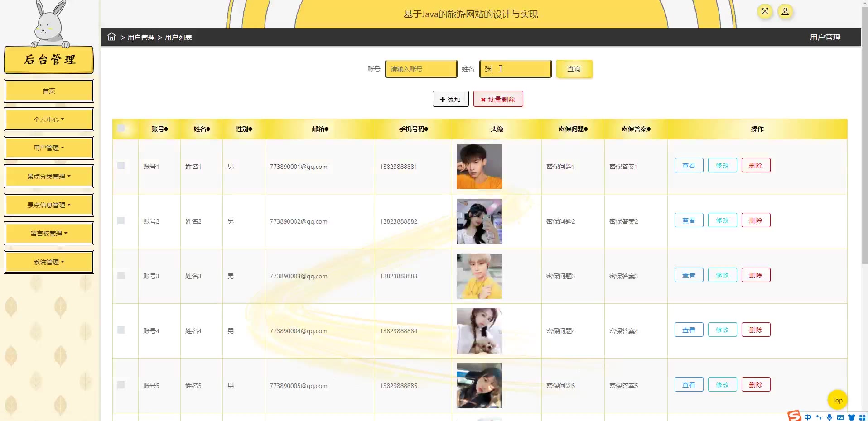
Task: Edit 账号1 with 修改 button
Action: click(x=722, y=165)
